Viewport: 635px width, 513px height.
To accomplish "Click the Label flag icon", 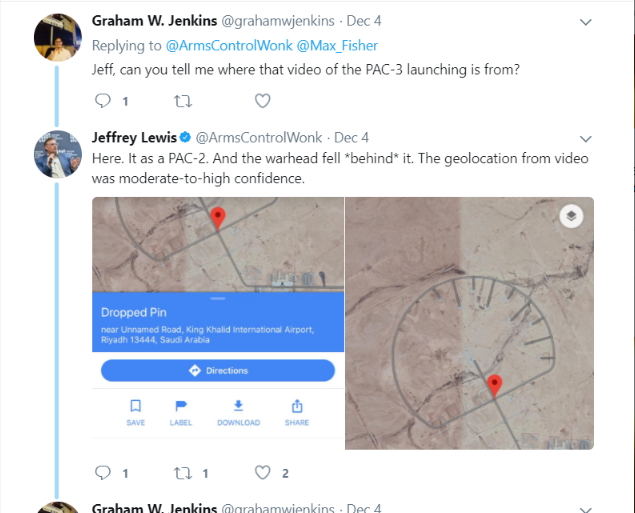I will 181,406.
